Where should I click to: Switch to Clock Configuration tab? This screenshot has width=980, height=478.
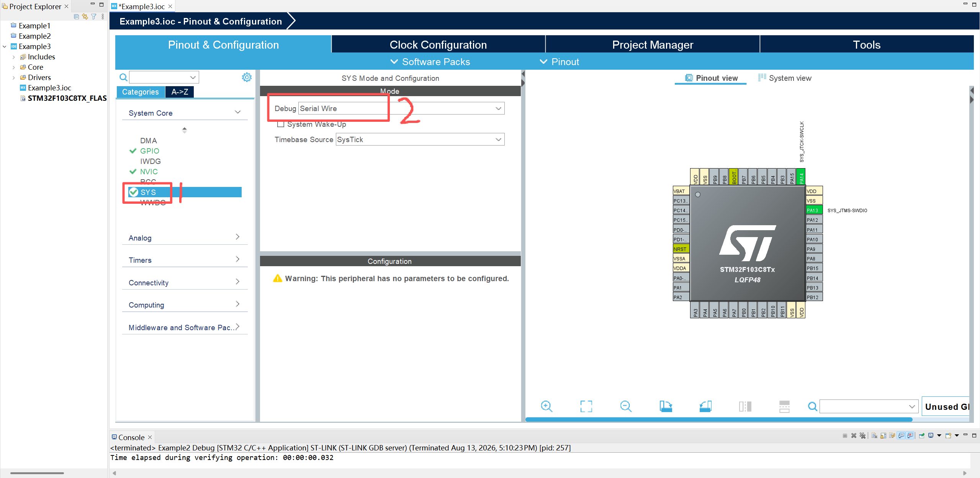[438, 45]
